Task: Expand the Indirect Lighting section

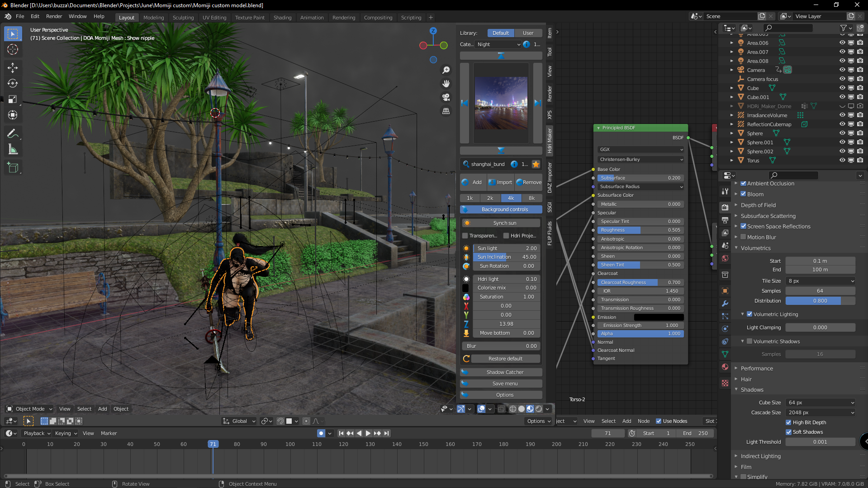Action: click(x=760, y=456)
